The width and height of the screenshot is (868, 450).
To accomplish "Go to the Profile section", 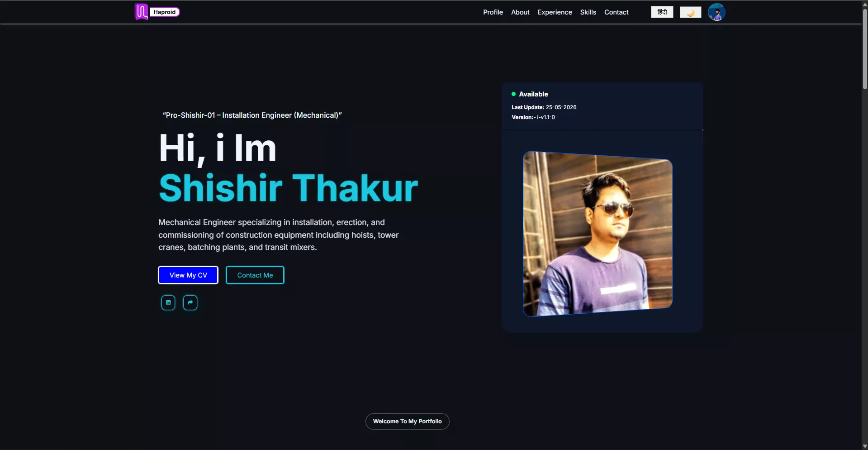I will [493, 12].
